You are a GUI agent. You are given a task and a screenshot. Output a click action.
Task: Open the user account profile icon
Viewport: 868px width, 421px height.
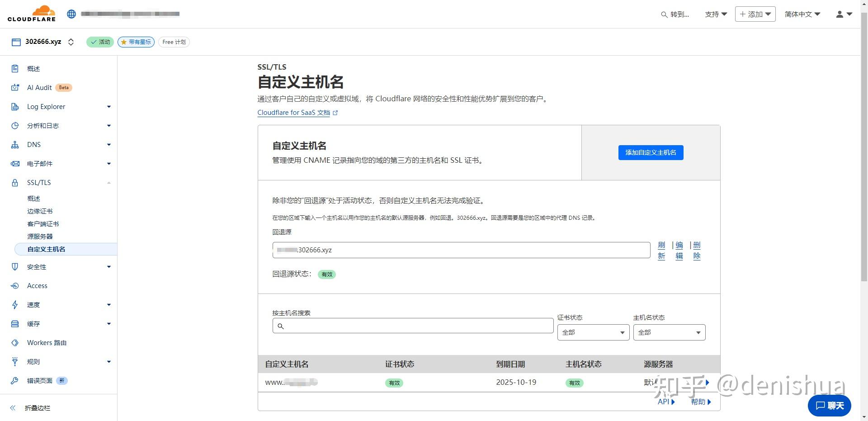point(840,14)
